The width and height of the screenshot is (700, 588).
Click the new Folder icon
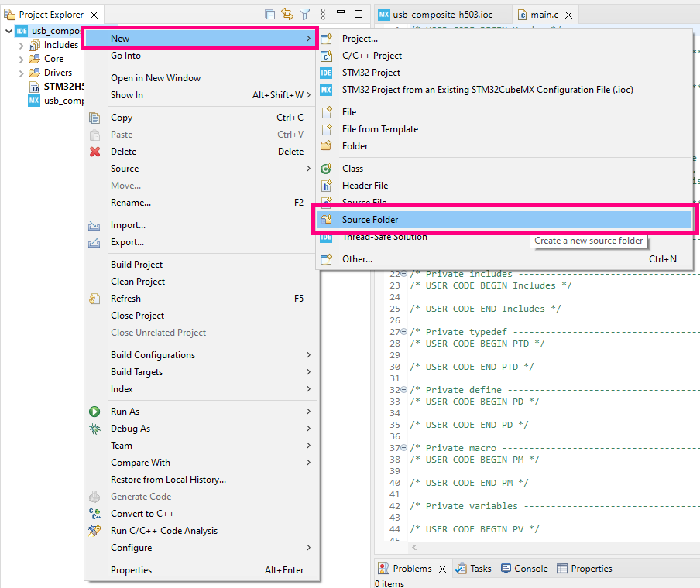(x=326, y=146)
